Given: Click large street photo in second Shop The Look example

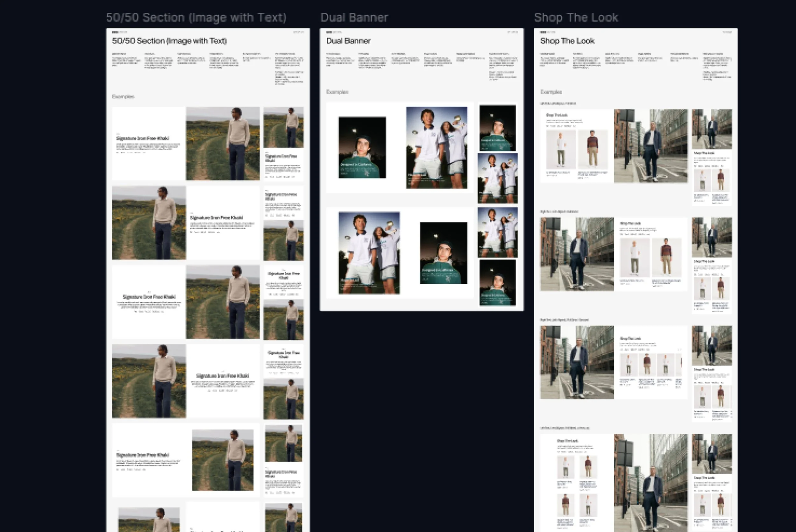Looking at the screenshot, I should tap(577, 254).
